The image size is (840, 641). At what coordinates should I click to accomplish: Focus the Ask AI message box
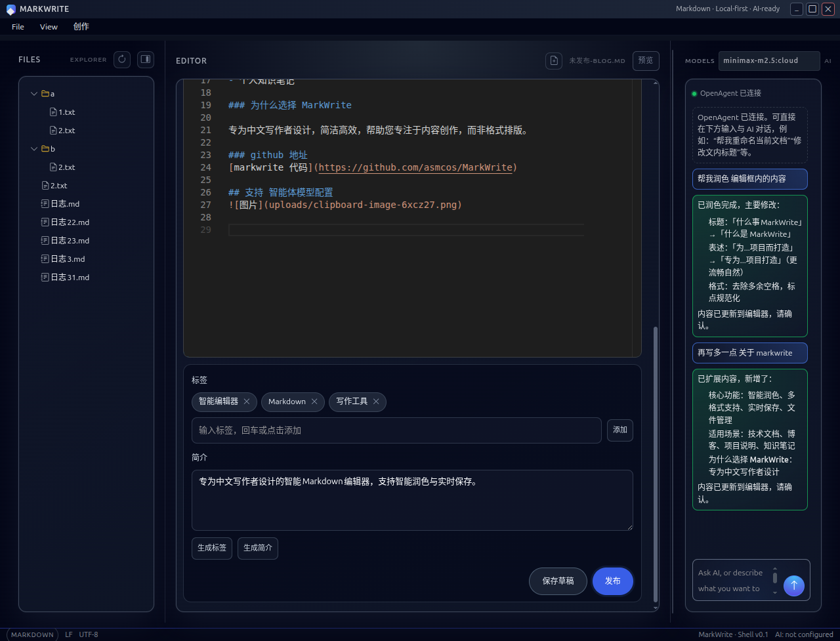(x=732, y=581)
